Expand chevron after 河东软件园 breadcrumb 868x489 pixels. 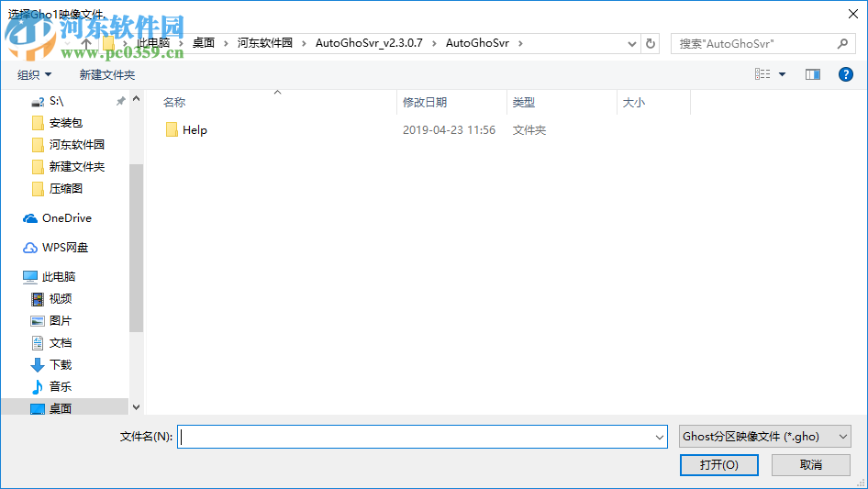click(x=304, y=43)
